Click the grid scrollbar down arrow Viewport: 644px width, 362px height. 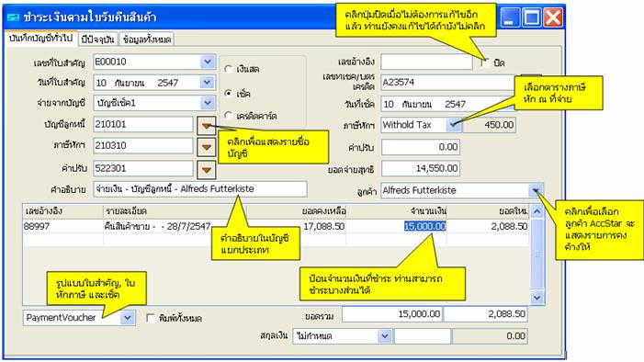coord(537,297)
